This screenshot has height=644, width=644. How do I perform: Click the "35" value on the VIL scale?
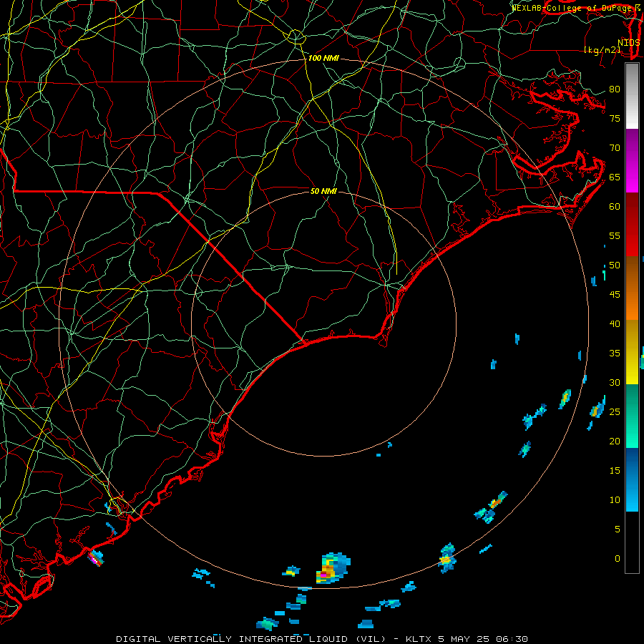pos(615,353)
